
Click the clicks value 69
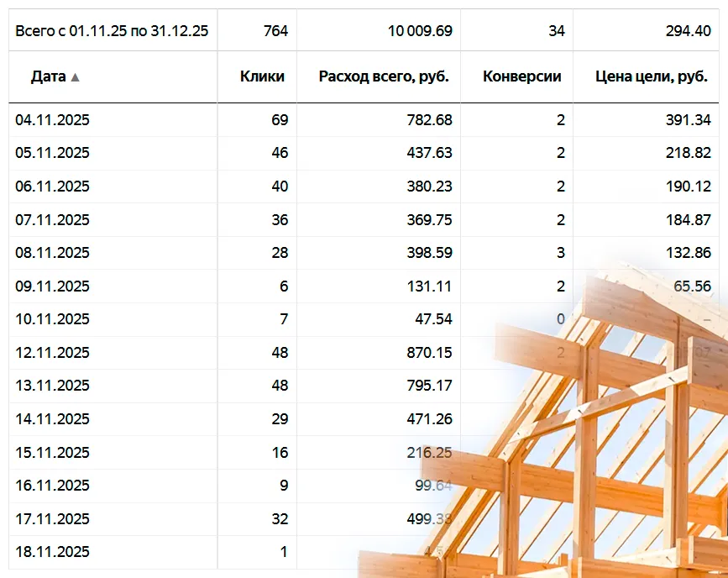click(x=279, y=120)
